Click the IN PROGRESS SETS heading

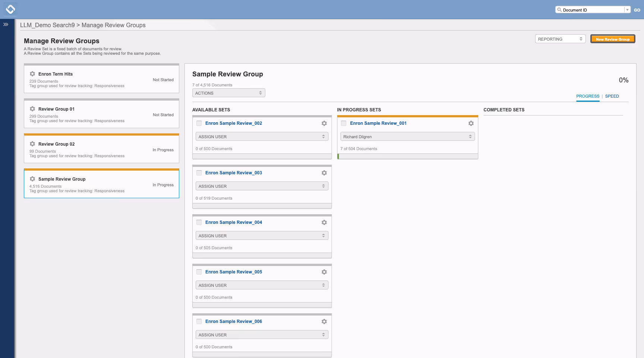359,110
